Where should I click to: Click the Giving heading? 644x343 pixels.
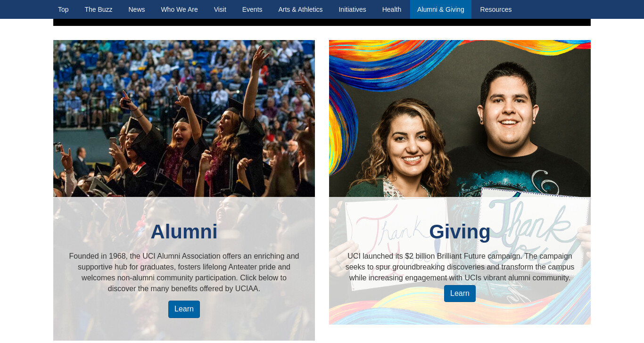click(x=460, y=231)
